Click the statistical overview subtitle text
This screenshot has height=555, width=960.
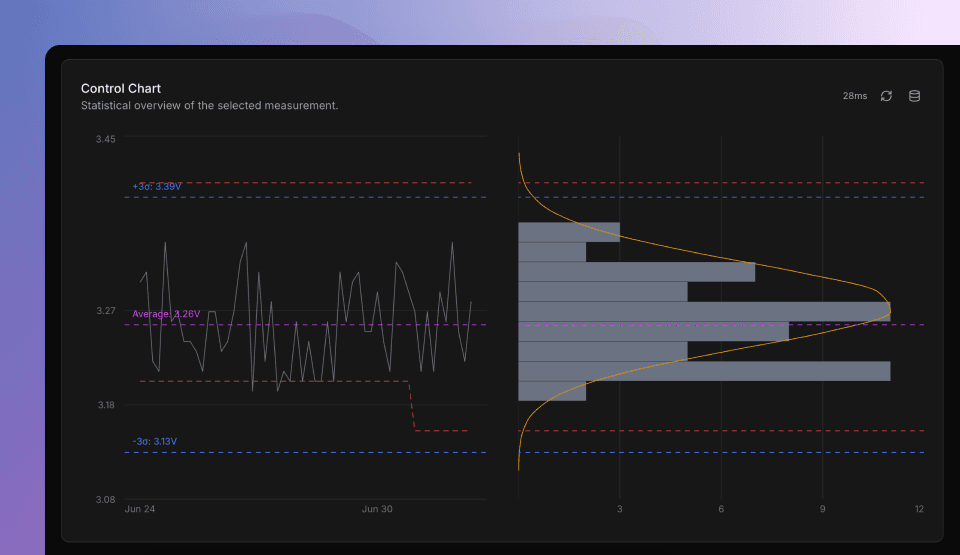point(209,105)
